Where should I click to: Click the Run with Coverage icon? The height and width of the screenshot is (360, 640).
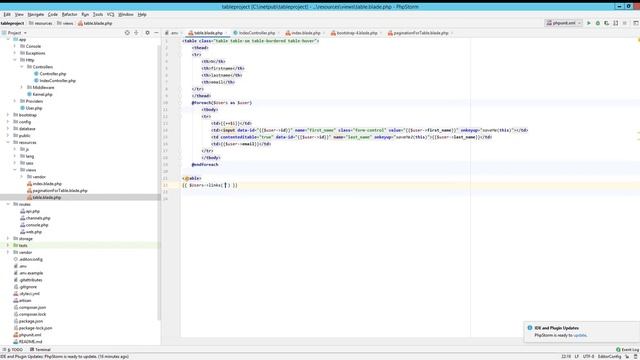(607, 23)
